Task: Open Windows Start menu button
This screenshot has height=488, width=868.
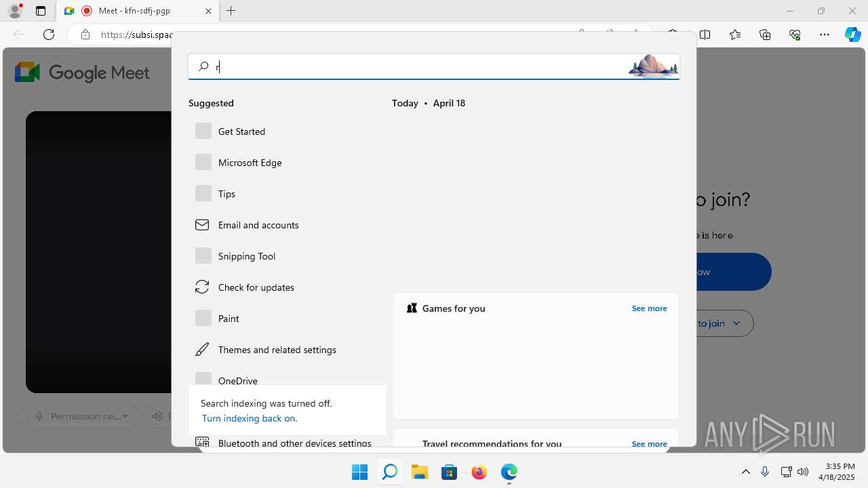Action: (359, 472)
